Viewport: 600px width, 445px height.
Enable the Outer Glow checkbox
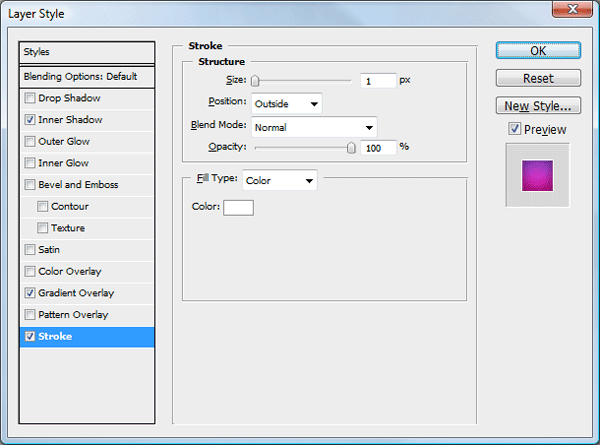point(30,142)
